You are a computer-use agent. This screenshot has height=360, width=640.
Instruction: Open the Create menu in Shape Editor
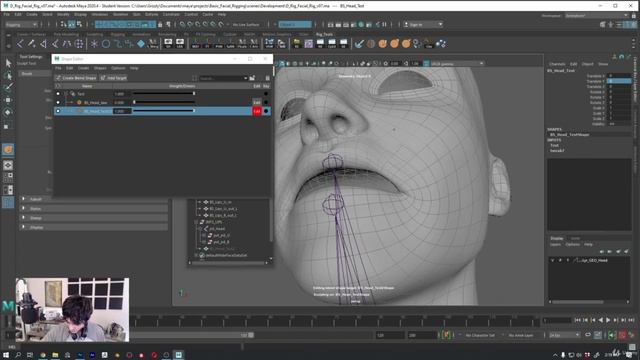click(x=83, y=68)
